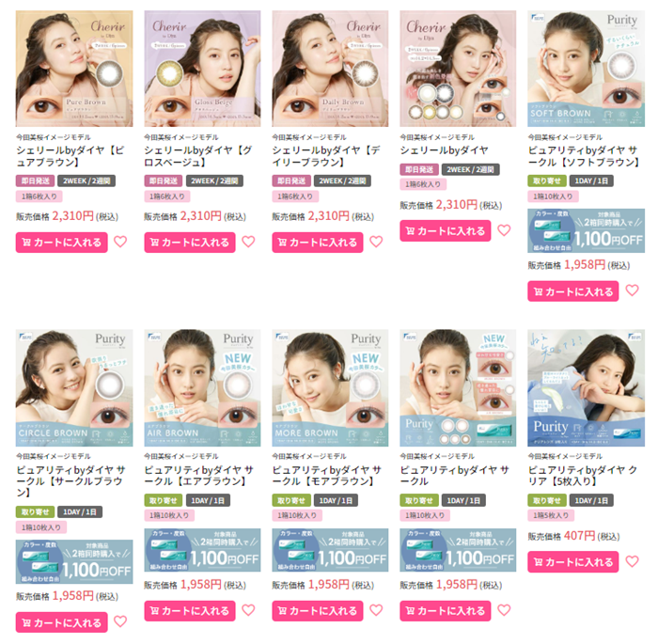
Task: Favorite the Pure Brown Cherir lens with heart
Action: (x=120, y=242)
